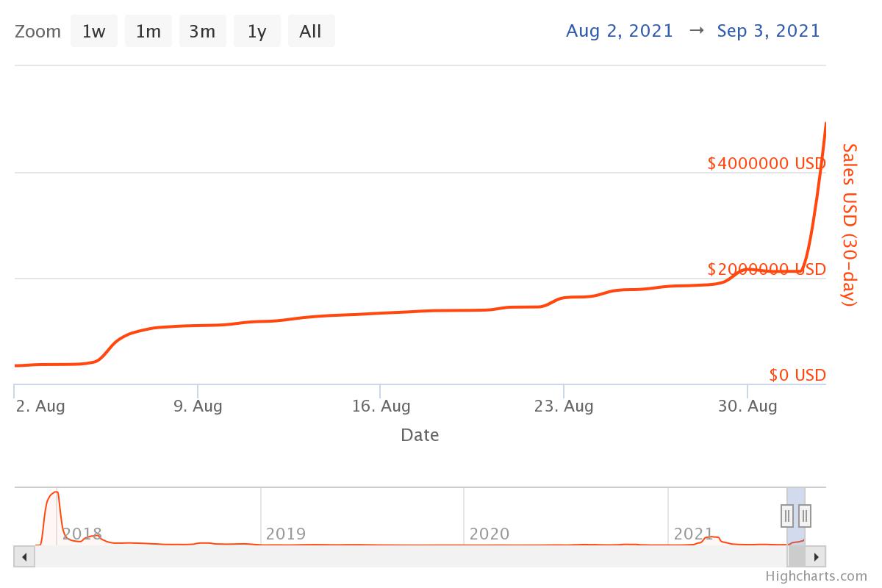This screenshot has height=588, width=882.
Task: Choose the 3m zoom option
Action: [x=202, y=32]
